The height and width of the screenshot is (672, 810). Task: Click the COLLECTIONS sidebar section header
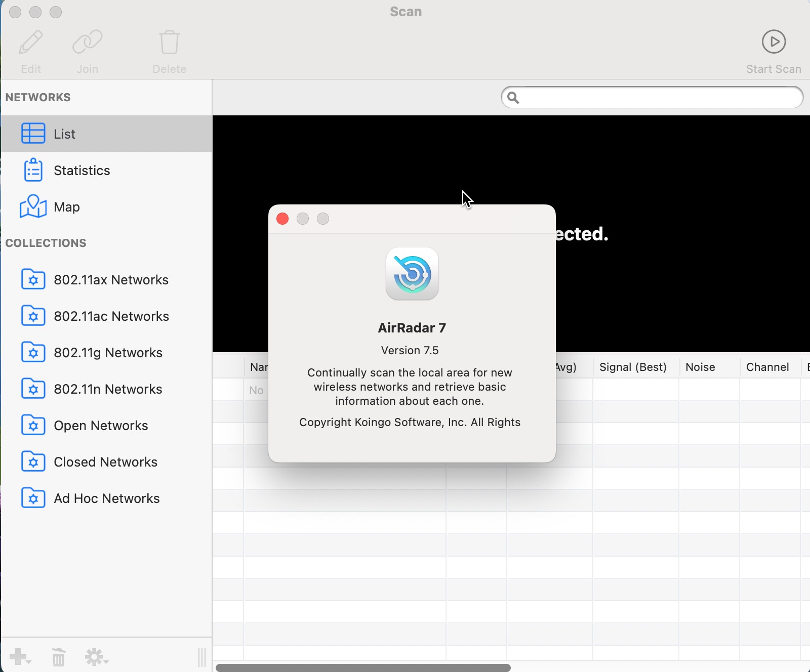point(46,243)
